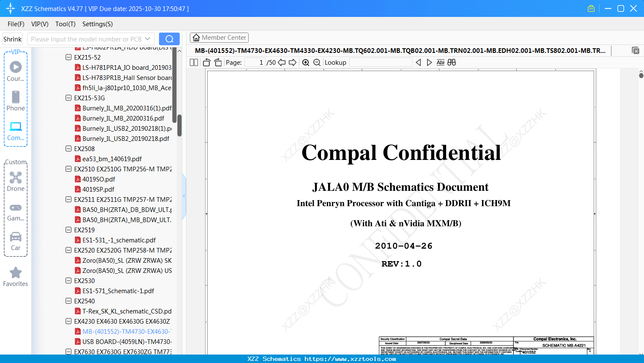Click the binoculars search icon
The height and width of the screenshot is (363, 644).
coord(452,63)
